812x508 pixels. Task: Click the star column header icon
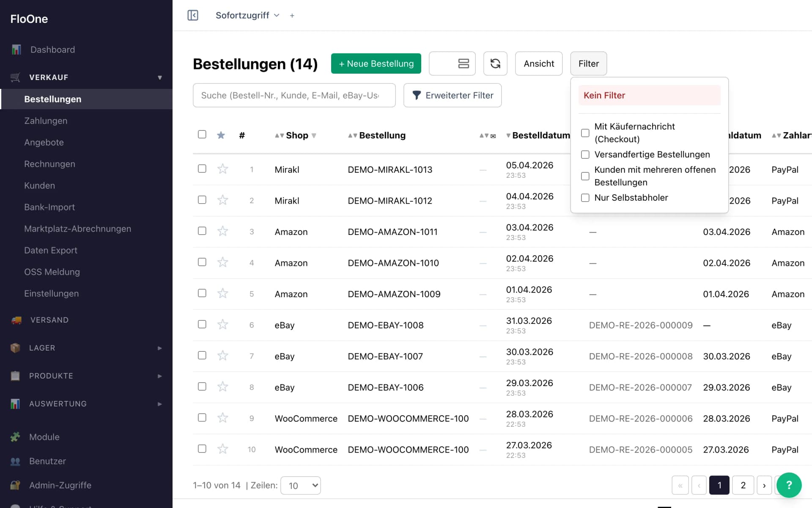(x=221, y=135)
